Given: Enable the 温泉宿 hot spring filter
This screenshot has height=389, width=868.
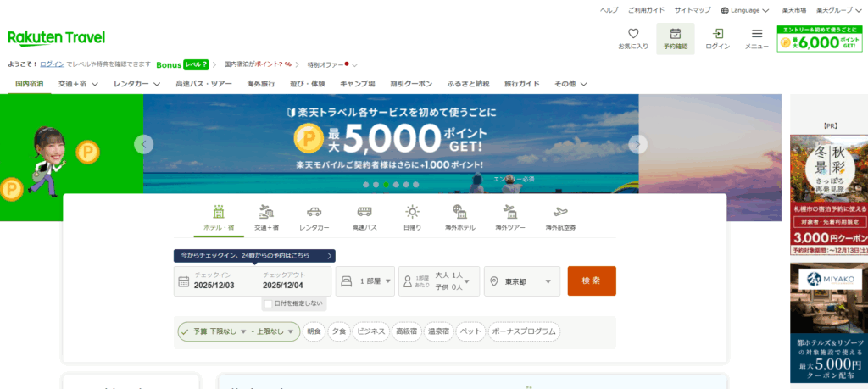Looking at the screenshot, I should pyautogui.click(x=437, y=331).
